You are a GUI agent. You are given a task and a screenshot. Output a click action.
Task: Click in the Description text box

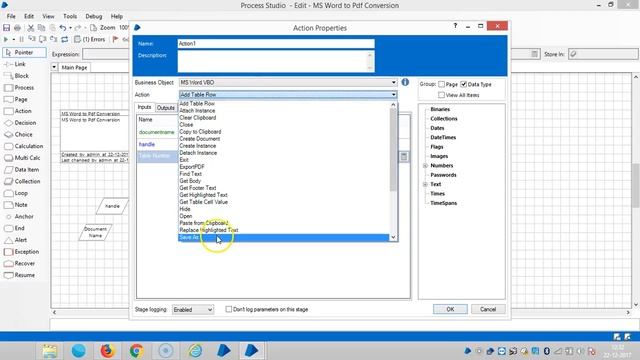tap(276, 61)
